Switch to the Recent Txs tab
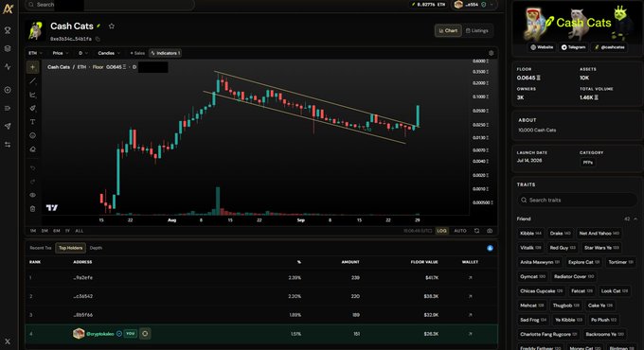644x350 pixels. point(40,248)
